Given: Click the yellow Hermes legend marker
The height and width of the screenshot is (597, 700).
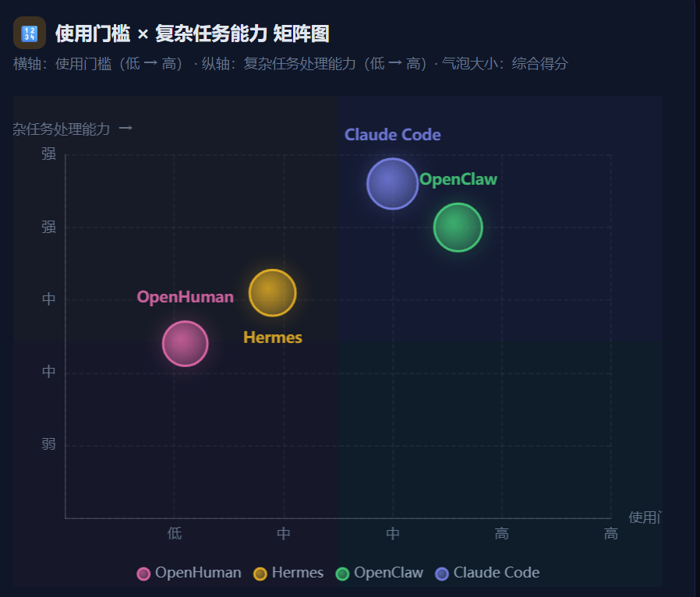Looking at the screenshot, I should [260, 574].
